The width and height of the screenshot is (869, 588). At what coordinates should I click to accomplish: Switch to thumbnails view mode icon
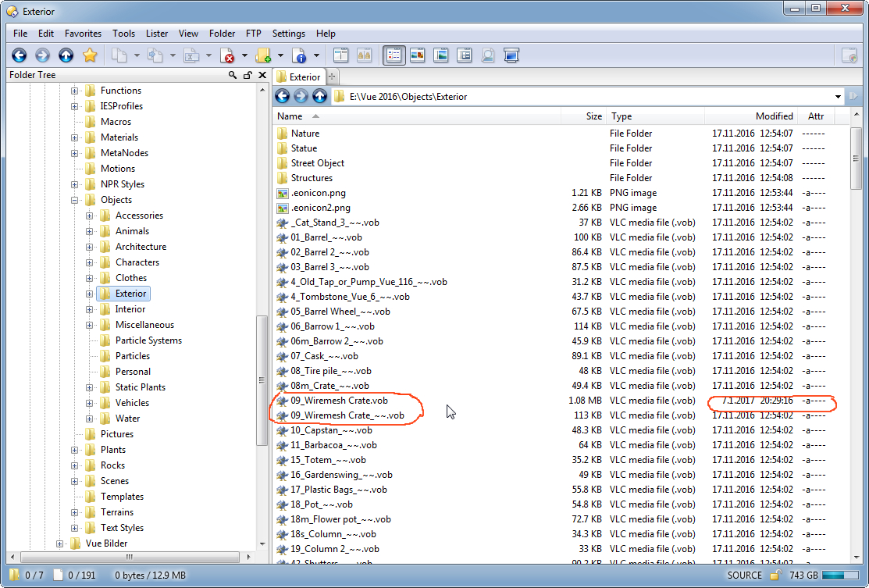pos(417,55)
